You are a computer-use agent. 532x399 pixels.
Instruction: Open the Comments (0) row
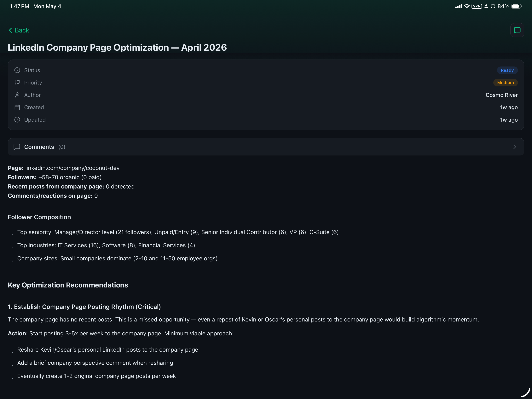tap(266, 147)
